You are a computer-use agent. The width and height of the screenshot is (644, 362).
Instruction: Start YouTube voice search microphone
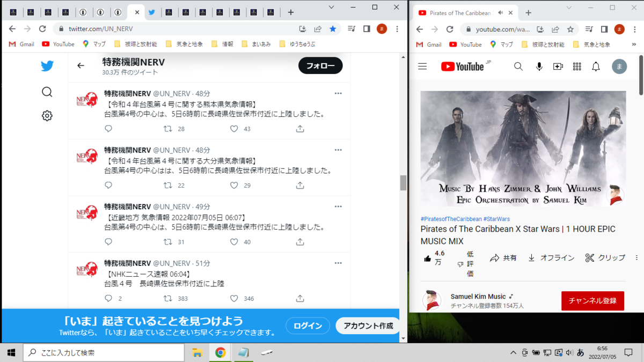coord(539,67)
